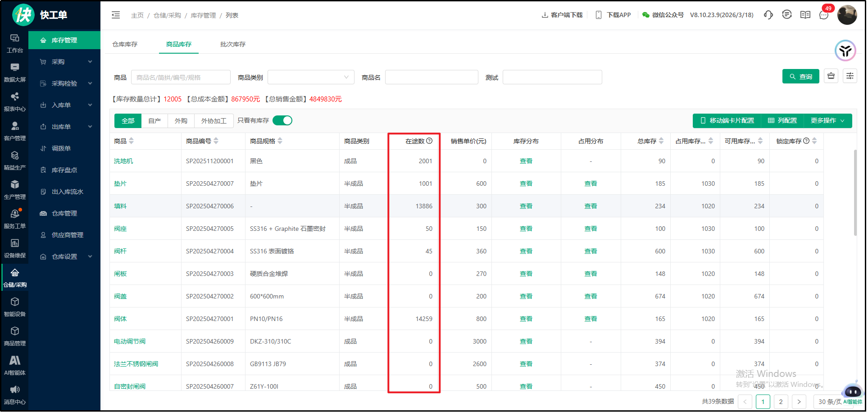Switch to the 仓库库存 tab
The height and width of the screenshot is (413, 868).
pos(125,44)
